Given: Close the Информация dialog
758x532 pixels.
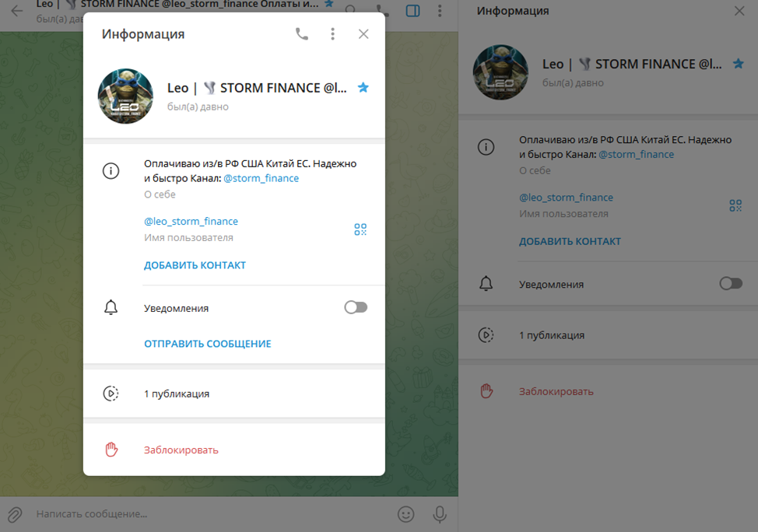Looking at the screenshot, I should (363, 33).
